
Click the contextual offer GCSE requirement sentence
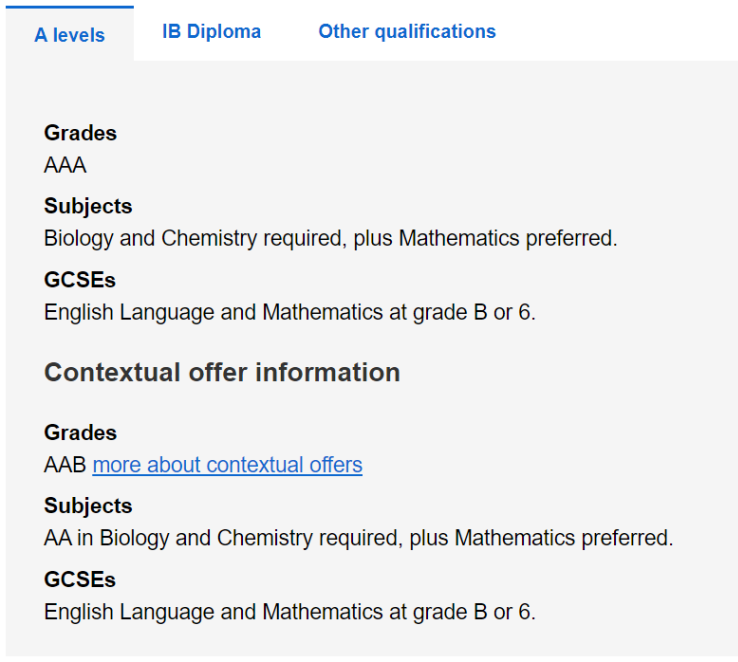click(x=290, y=612)
